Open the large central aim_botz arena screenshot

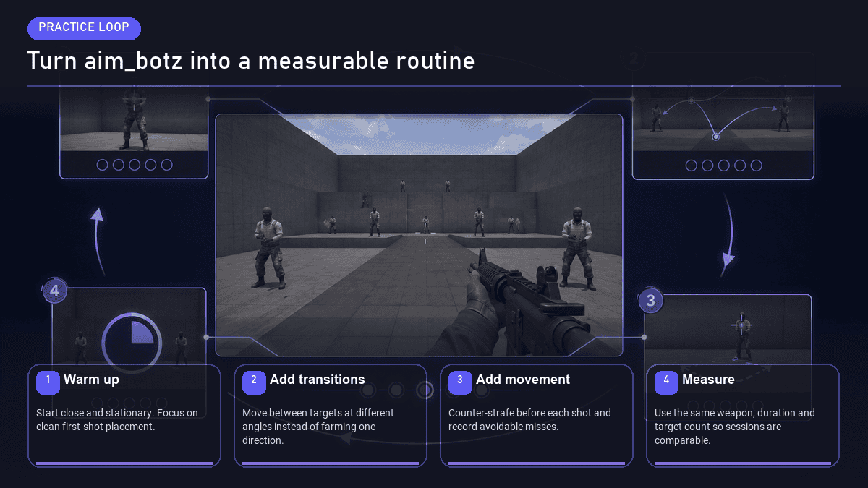(419, 235)
